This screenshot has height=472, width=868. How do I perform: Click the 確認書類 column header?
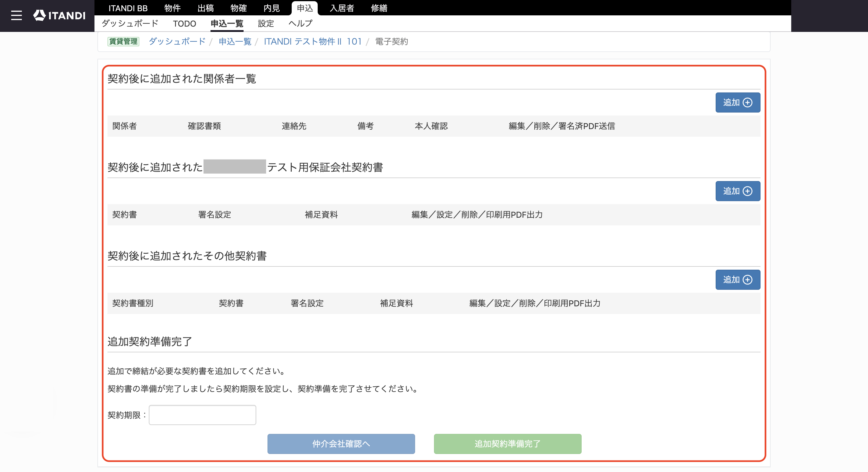204,126
